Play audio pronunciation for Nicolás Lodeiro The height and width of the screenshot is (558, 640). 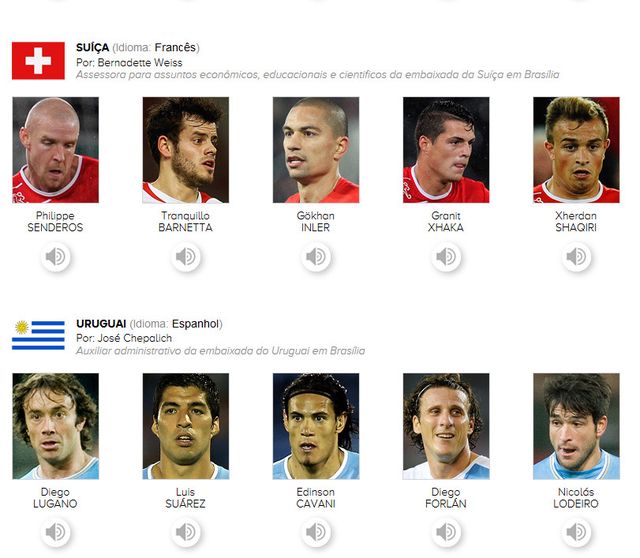[x=576, y=534]
